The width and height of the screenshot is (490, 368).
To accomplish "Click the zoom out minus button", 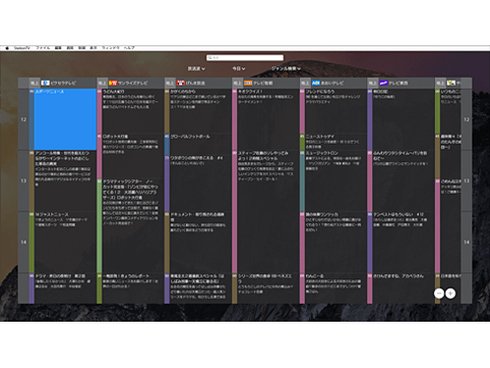I will pyautogui.click(x=439, y=294).
